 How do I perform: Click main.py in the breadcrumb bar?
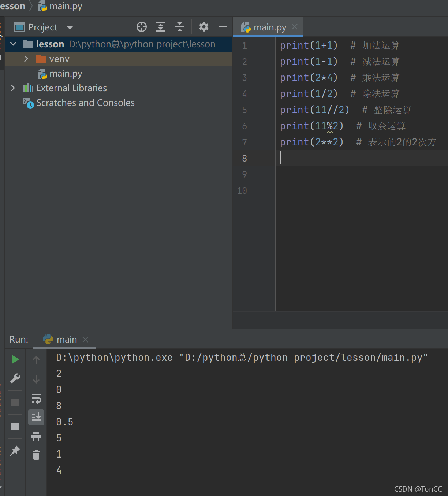click(60, 6)
